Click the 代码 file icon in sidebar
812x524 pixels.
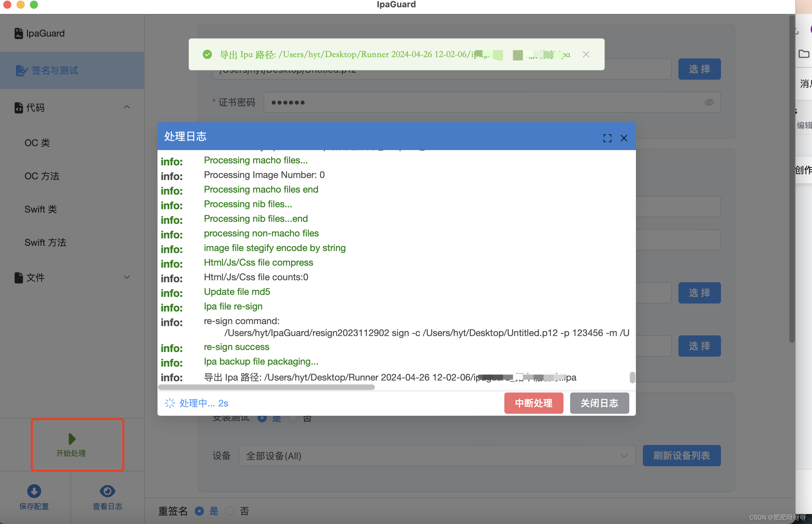(19, 108)
